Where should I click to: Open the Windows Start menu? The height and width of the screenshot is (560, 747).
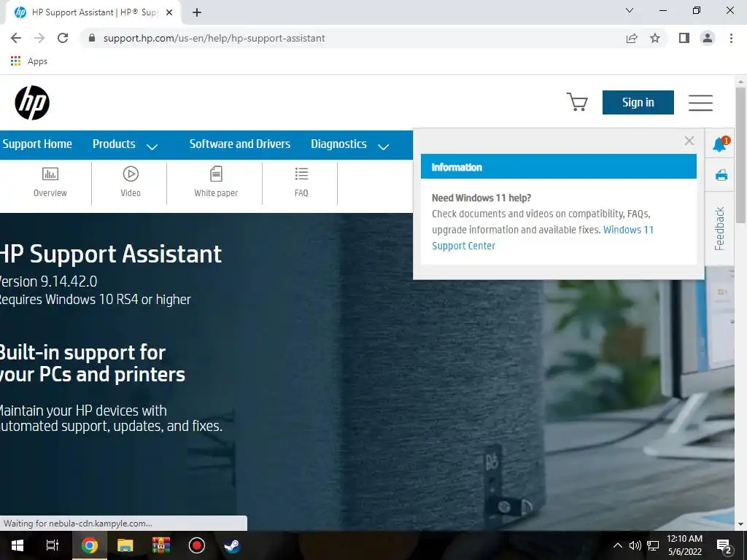point(18,545)
